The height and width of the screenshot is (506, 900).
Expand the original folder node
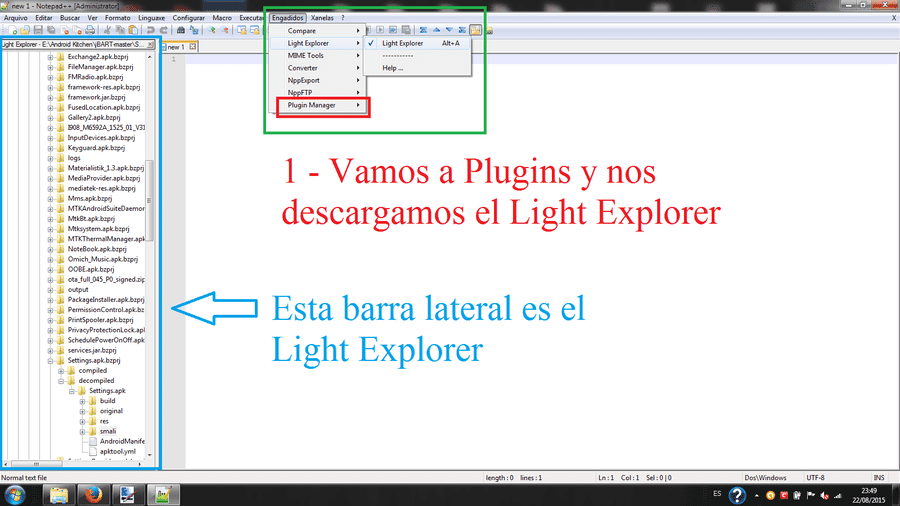pyautogui.click(x=82, y=411)
